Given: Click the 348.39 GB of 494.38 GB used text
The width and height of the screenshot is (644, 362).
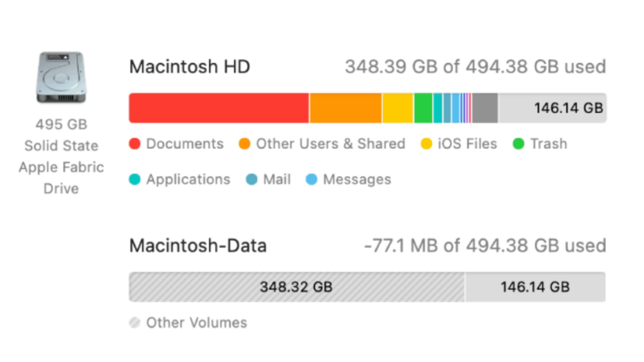Looking at the screenshot, I should 475,67.
